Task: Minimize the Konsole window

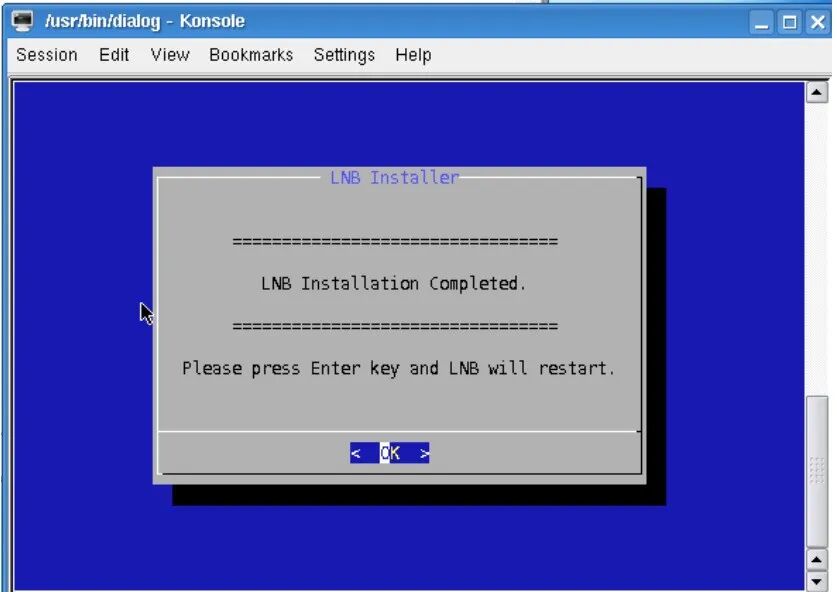Action: pyautogui.click(x=761, y=22)
